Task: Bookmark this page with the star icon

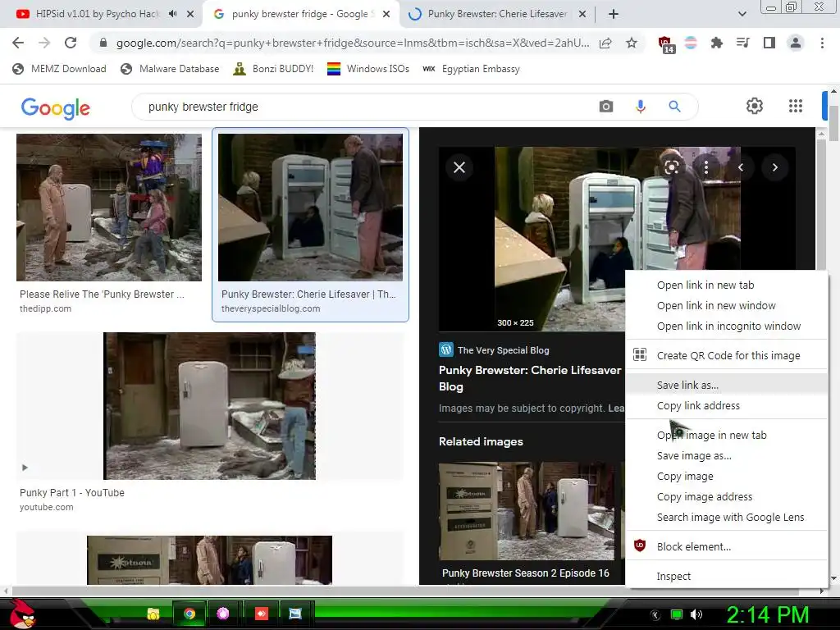Action: point(632,43)
